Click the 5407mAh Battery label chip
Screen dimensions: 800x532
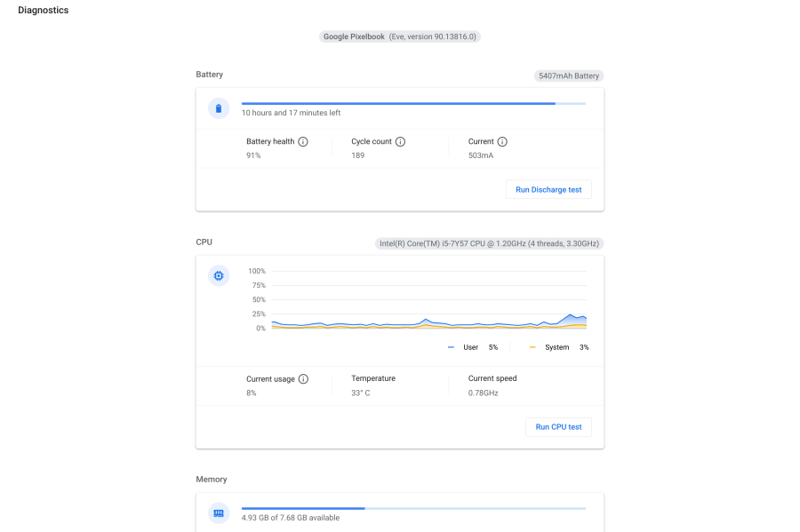tap(568, 75)
